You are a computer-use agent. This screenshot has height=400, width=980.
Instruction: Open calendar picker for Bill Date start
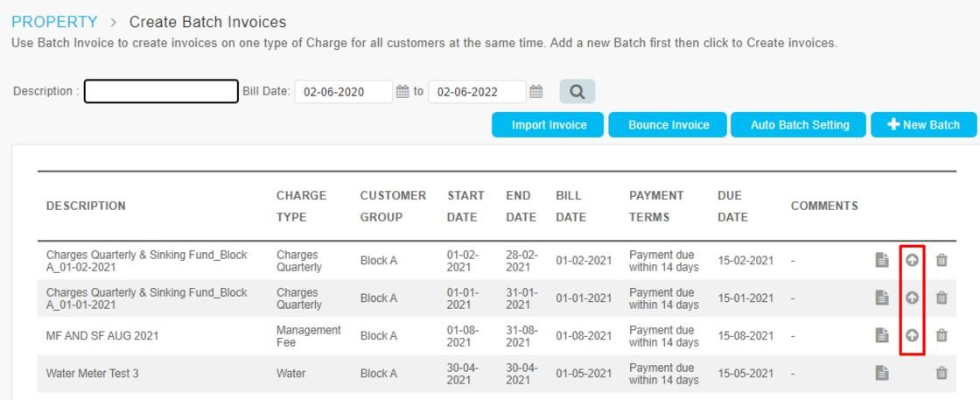[x=402, y=92]
